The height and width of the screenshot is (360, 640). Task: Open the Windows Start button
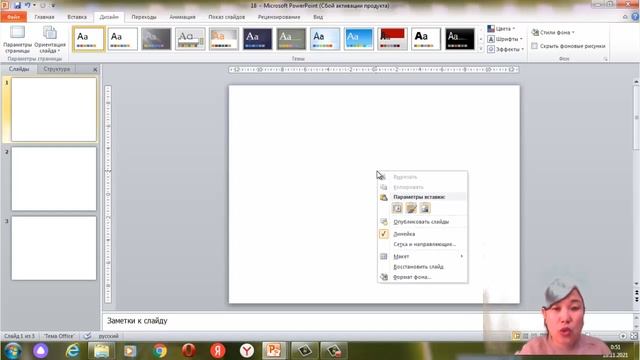coord(12,351)
